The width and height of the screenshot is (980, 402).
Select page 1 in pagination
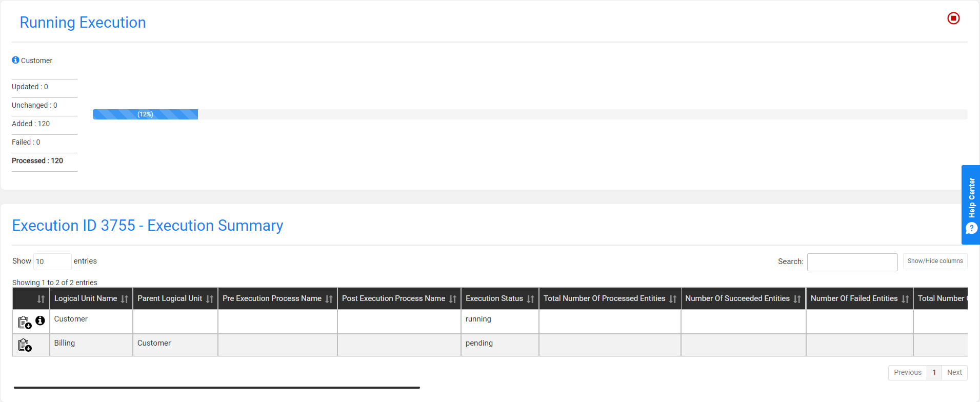coord(934,372)
